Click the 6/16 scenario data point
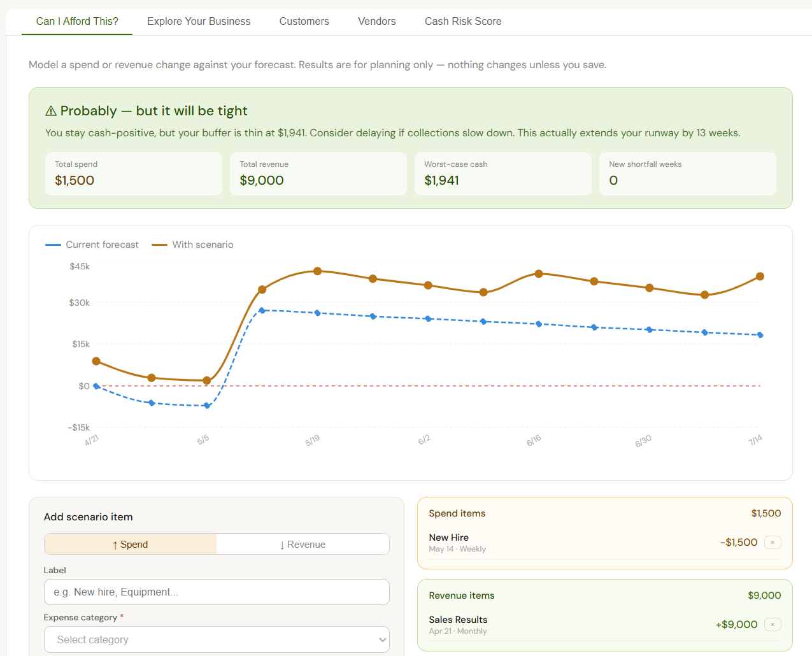This screenshot has width=812, height=656. pyautogui.click(x=539, y=274)
